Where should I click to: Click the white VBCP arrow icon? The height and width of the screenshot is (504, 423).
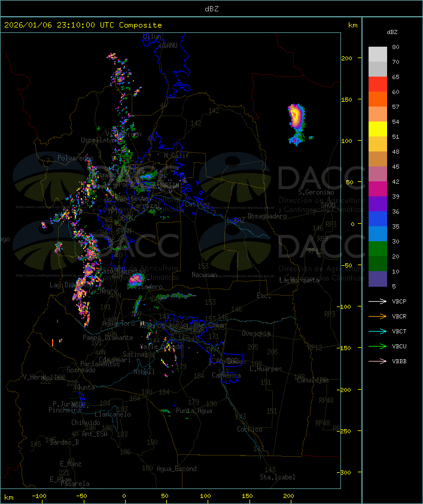pyautogui.click(x=378, y=301)
